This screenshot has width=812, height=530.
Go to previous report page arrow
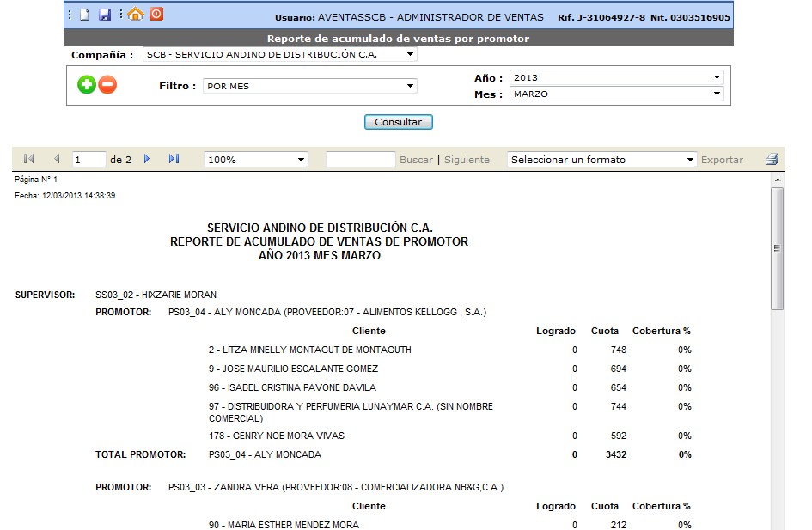57,159
